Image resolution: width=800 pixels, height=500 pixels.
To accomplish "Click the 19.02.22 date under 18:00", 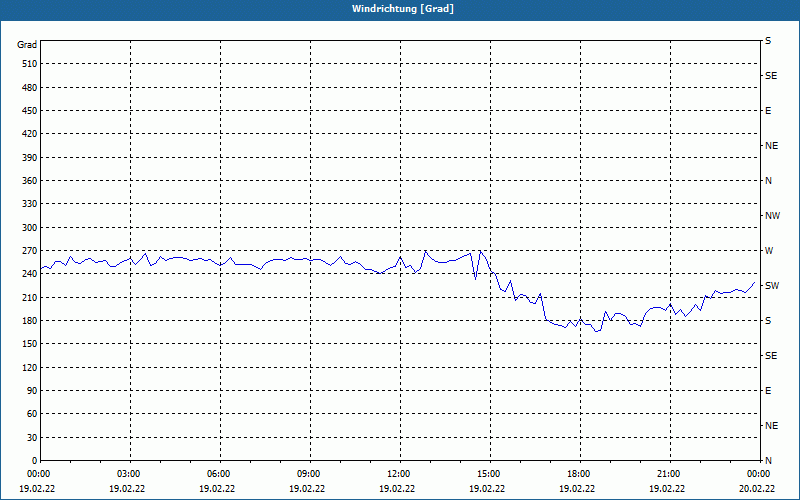I will (577, 489).
